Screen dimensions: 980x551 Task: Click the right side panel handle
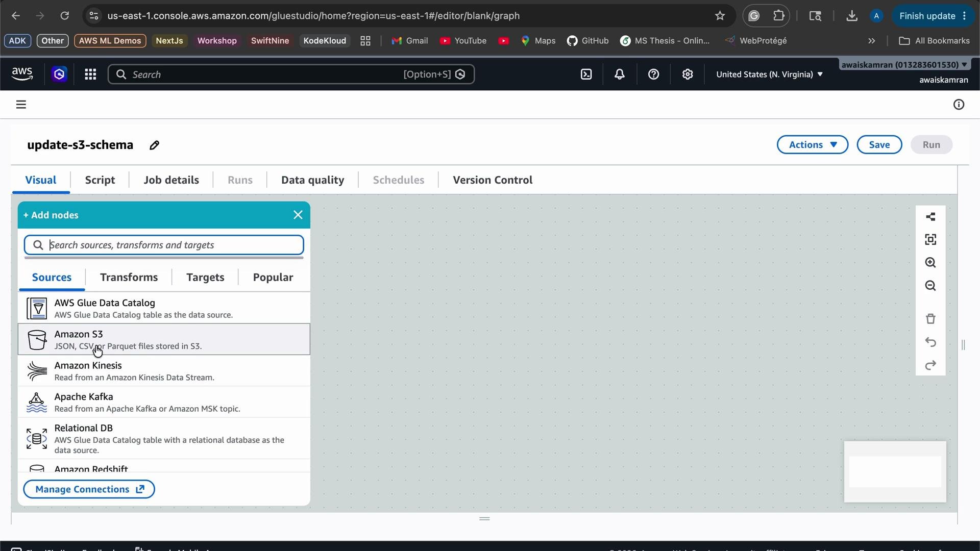[x=963, y=345]
